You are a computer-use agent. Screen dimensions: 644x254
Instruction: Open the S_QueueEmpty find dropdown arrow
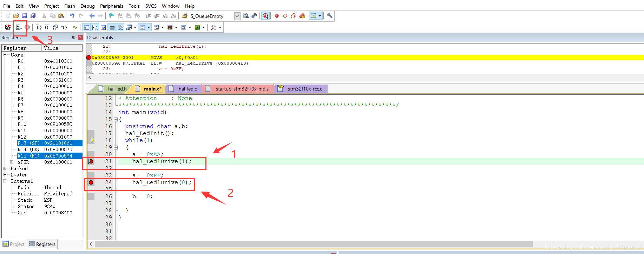[x=237, y=16]
